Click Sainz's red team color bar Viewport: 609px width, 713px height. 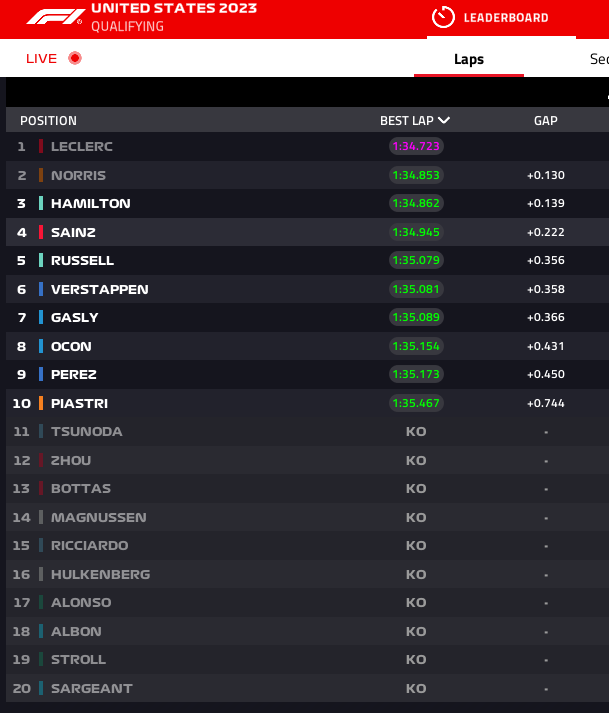pos(41,232)
